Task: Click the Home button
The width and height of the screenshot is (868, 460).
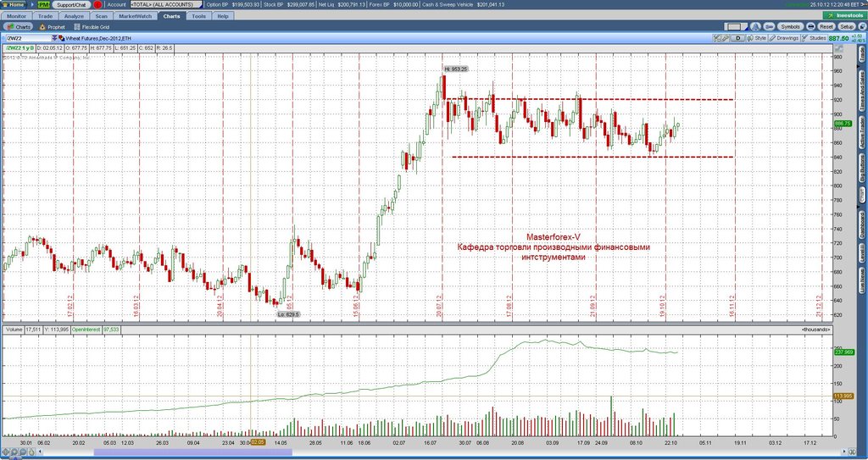Action: tap(14, 4)
